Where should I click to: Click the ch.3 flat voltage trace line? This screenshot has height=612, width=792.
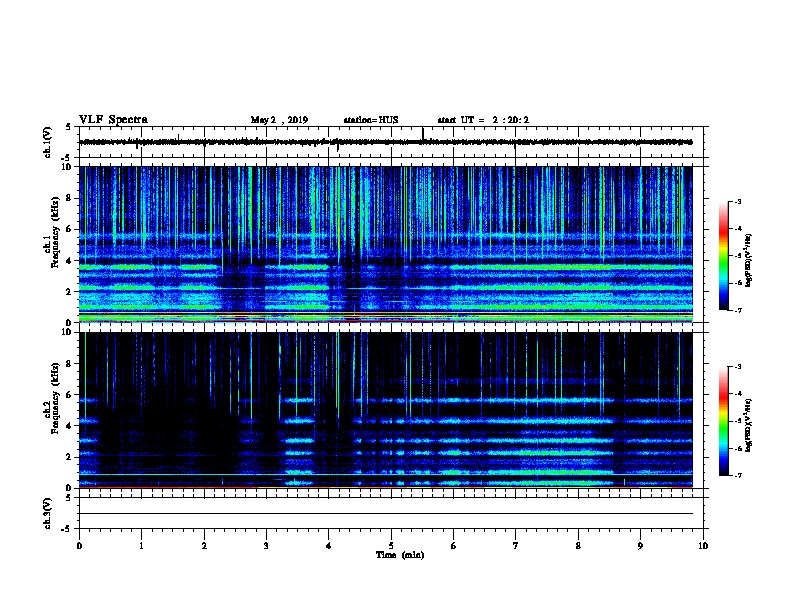point(386,514)
